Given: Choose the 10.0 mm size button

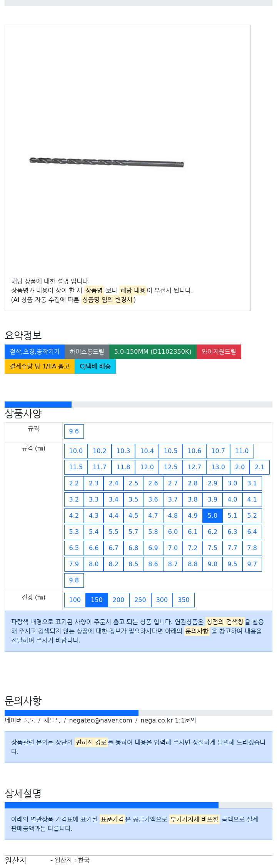Looking at the screenshot, I should click(76, 451).
